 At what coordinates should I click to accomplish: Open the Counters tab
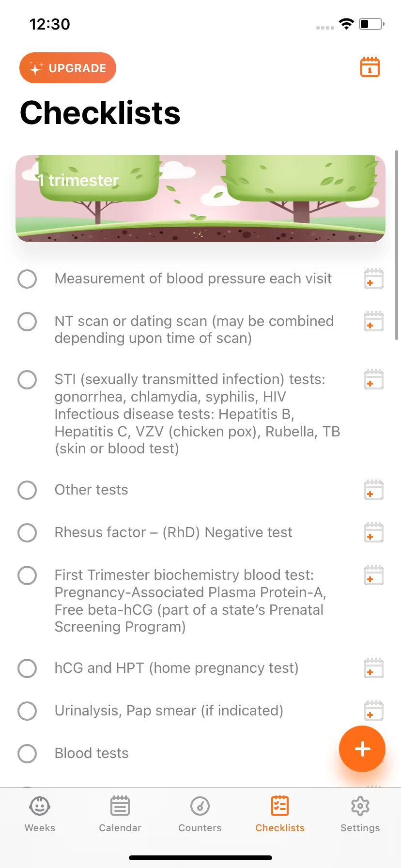point(200,814)
